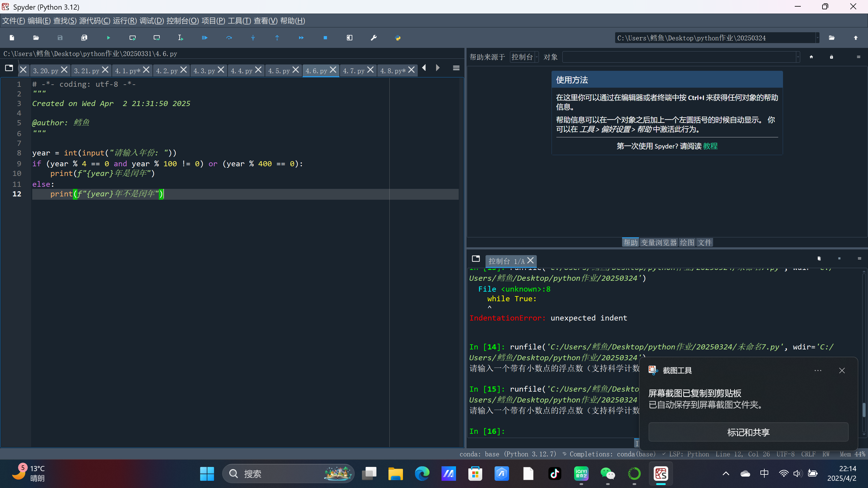Viewport: 868px width, 488px height.
Task: Open Preferences with the wrench icon
Action: tap(374, 38)
